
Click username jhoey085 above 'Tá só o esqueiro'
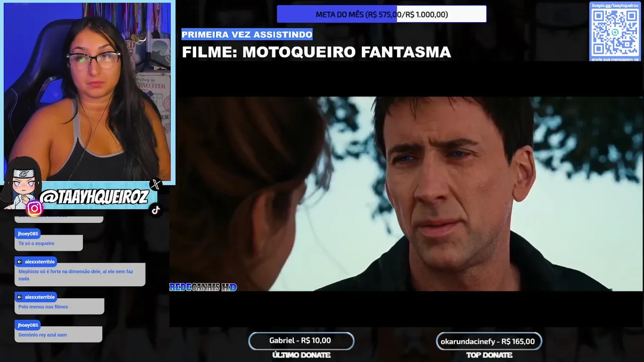coord(28,234)
